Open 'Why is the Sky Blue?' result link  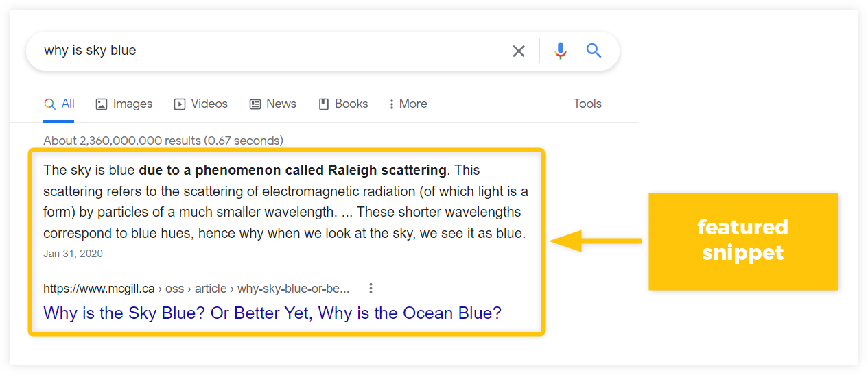coord(272,313)
